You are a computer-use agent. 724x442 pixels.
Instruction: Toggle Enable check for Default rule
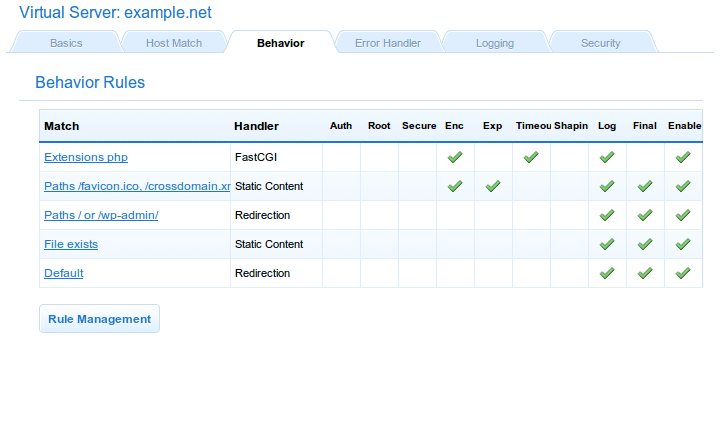(683, 273)
